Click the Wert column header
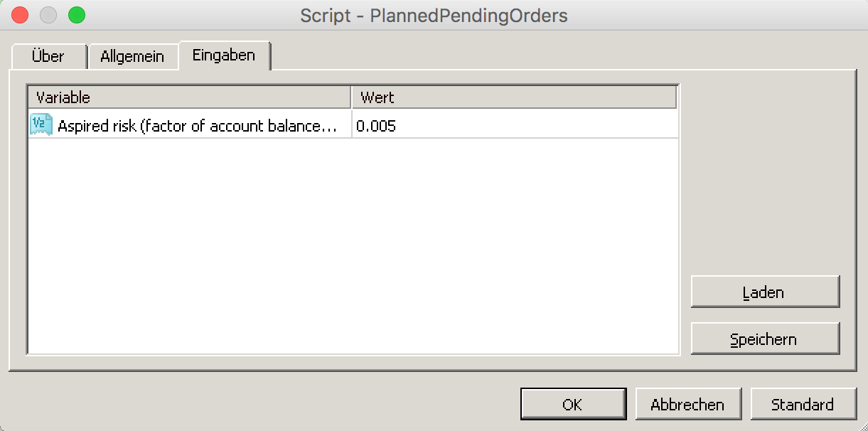The width and height of the screenshot is (868, 431). 512,97
